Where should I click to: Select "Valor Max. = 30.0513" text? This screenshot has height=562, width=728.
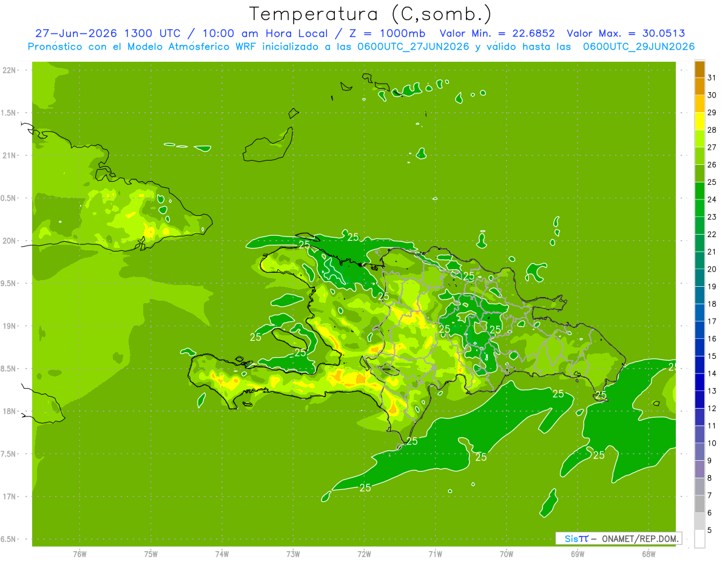tap(625, 33)
